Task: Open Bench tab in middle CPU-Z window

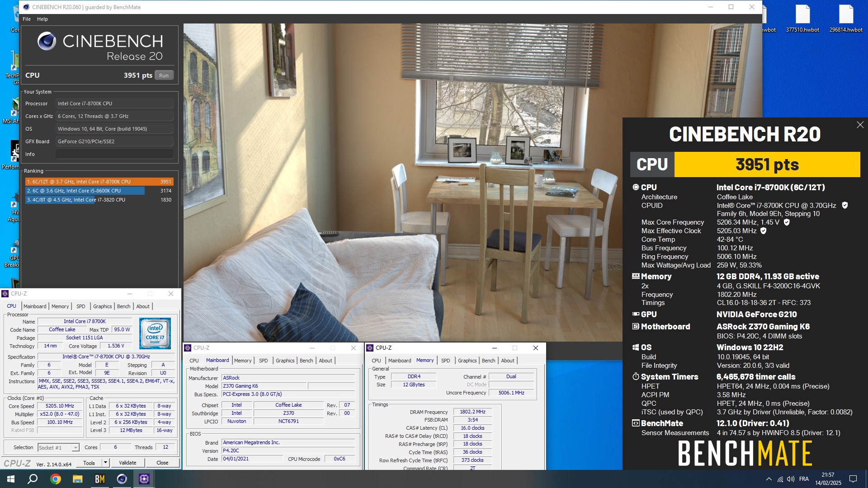Action: pyautogui.click(x=306, y=361)
